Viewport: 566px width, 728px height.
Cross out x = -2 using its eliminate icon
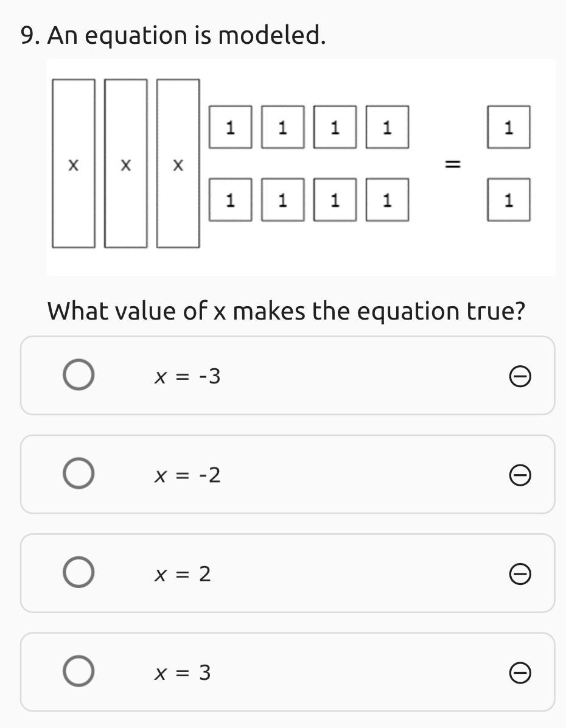coord(520,475)
